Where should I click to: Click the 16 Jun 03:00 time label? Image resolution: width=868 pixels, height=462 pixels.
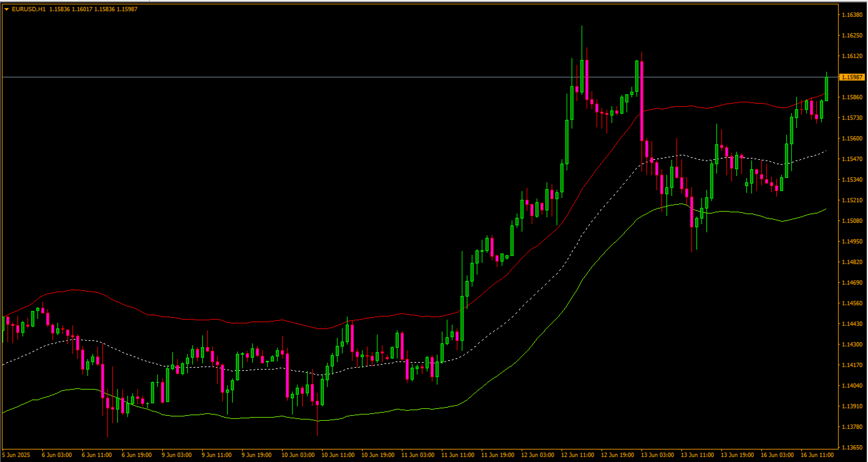pos(777,455)
